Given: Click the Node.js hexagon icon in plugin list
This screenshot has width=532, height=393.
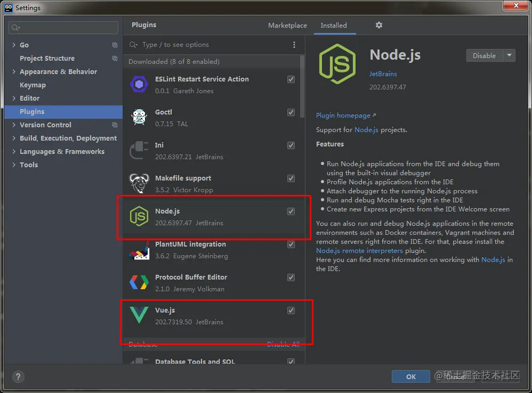Looking at the screenshot, I should (139, 216).
